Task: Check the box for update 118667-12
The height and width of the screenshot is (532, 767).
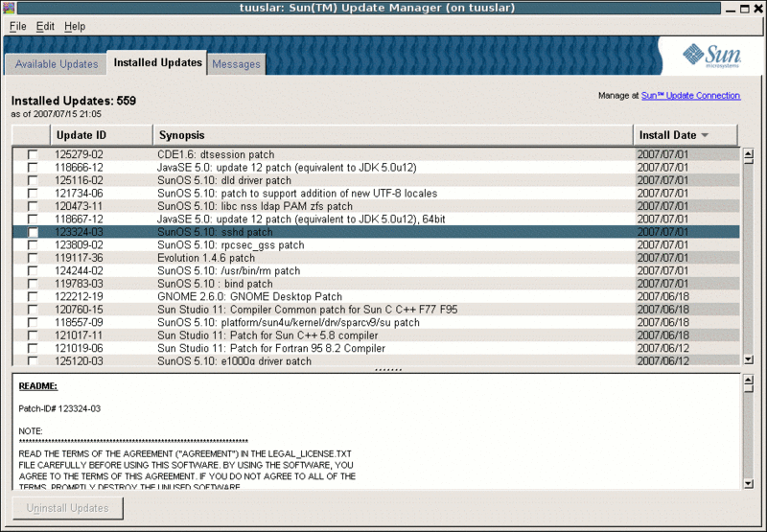Action: click(x=33, y=220)
